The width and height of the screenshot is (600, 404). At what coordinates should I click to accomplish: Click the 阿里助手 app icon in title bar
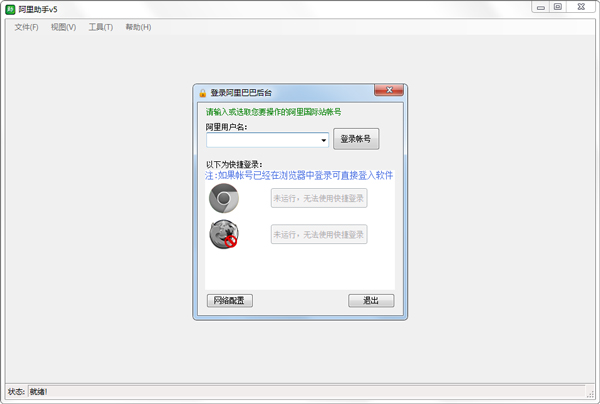coord(9,8)
